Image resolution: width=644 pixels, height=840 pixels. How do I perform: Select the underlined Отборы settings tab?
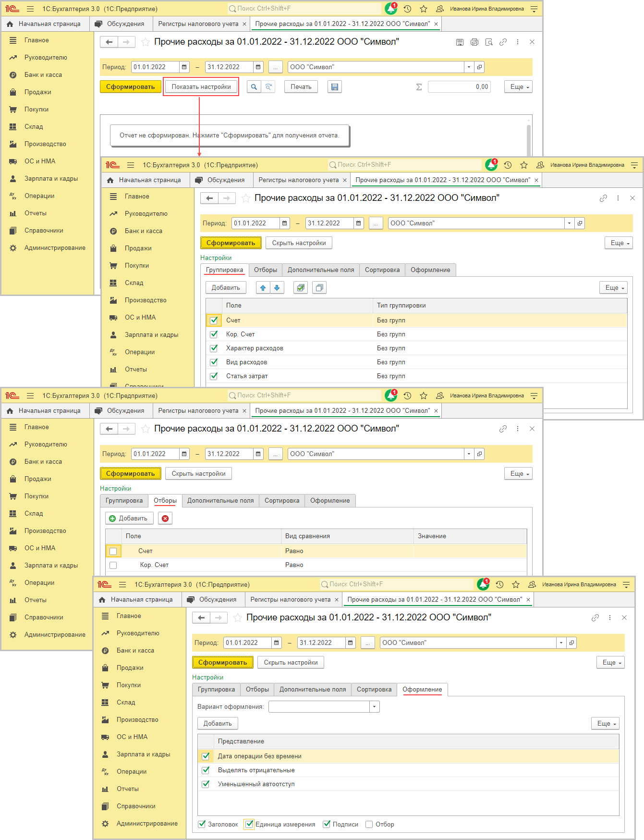(165, 501)
